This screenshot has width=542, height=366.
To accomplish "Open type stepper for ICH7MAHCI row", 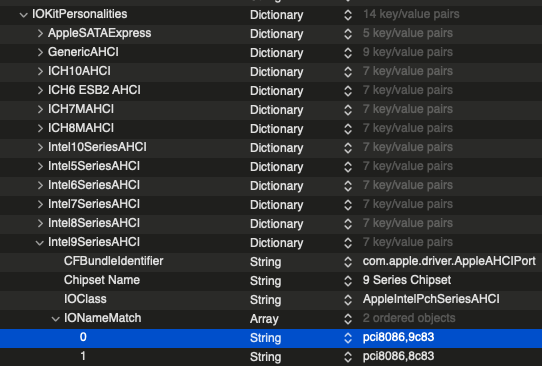I will point(348,110).
